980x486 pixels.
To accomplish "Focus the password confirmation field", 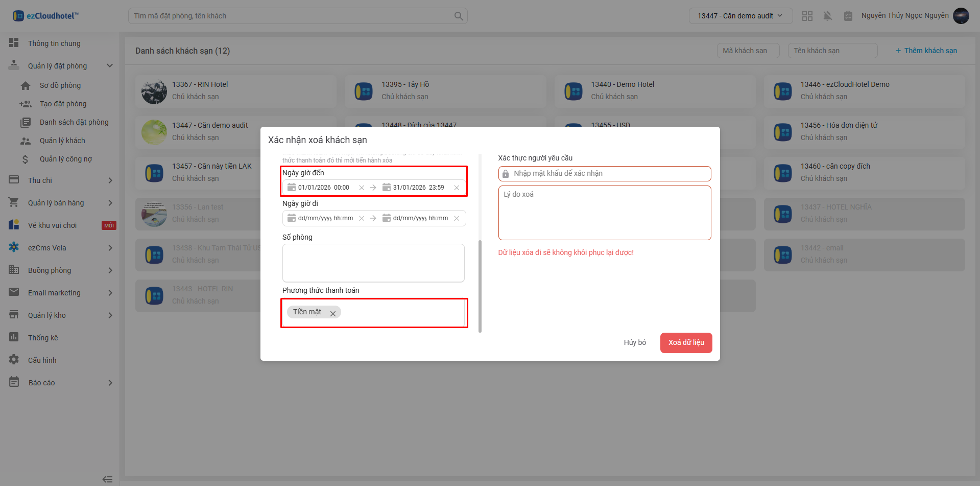I will click(608, 174).
